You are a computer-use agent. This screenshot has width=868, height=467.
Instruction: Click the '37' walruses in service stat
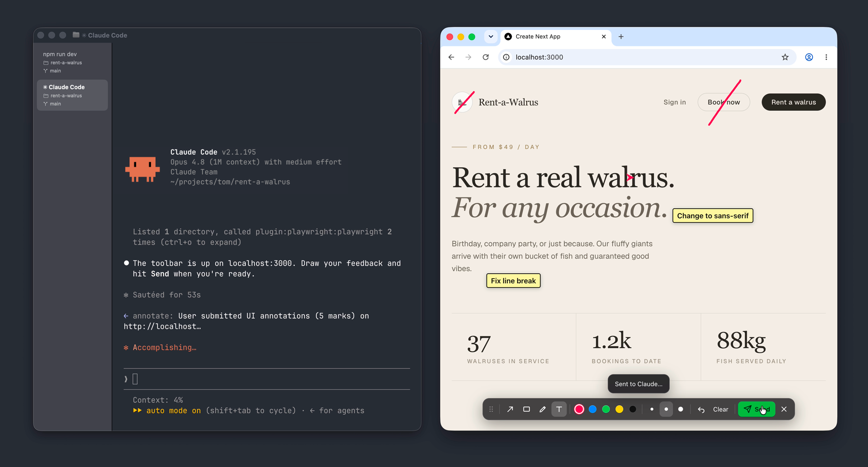[x=478, y=343]
